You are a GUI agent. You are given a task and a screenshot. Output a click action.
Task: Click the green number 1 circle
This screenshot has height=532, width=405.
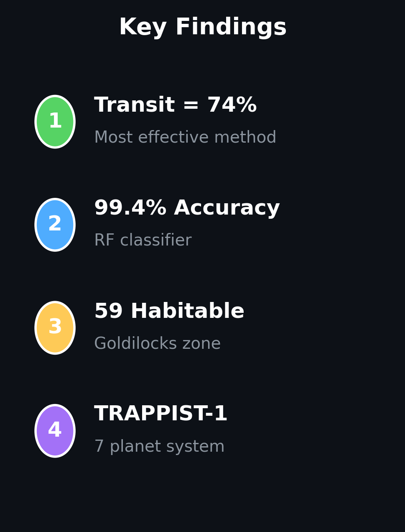click(55, 122)
